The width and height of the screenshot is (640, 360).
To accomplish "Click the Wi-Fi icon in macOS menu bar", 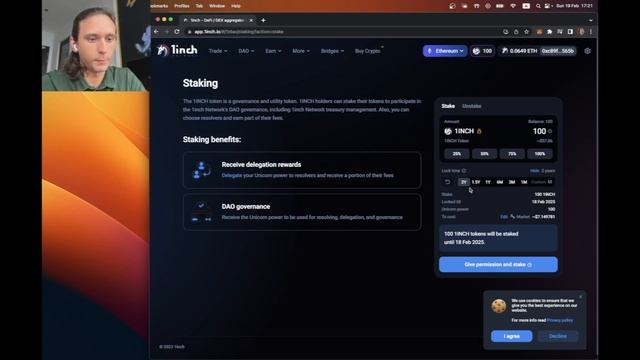I will point(513,6).
